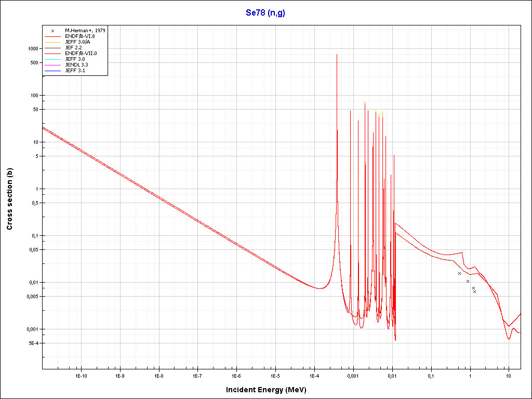Click the blue JEFF 3.1 line swatch
This screenshot has width=532, height=399.
click(53, 71)
